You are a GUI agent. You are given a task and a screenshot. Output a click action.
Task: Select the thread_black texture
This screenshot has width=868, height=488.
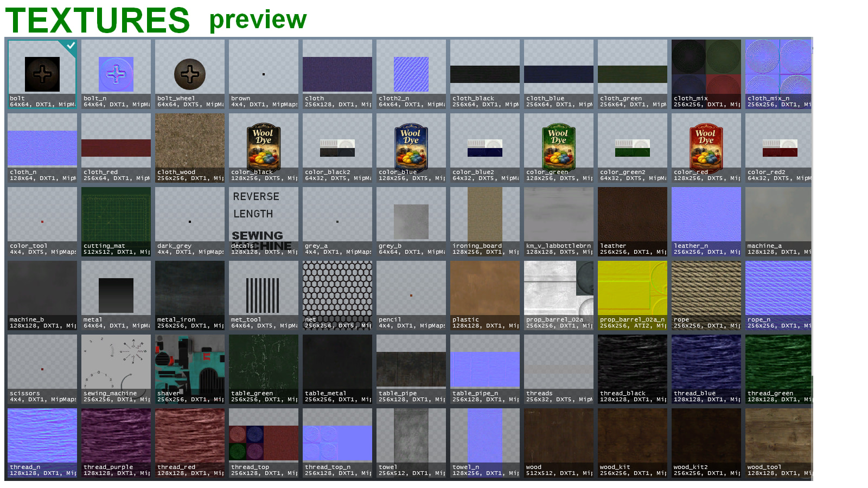tap(633, 369)
